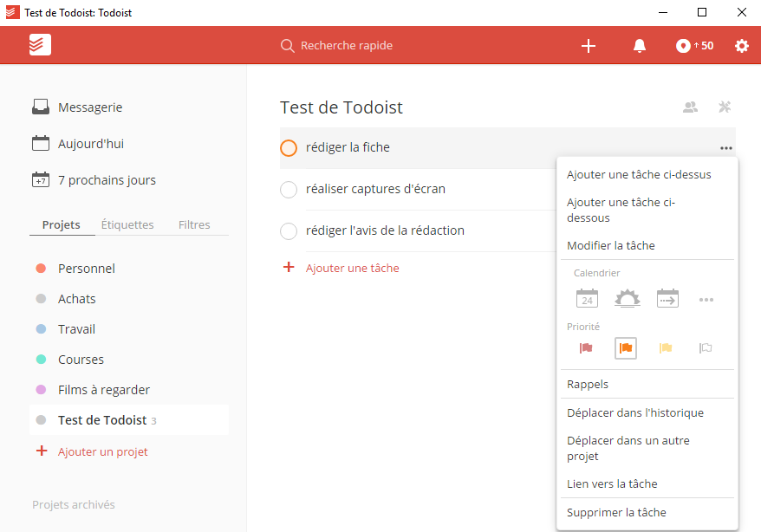Image resolution: width=761 pixels, height=532 pixels.
Task: Click the share project people icon
Action: point(690,107)
